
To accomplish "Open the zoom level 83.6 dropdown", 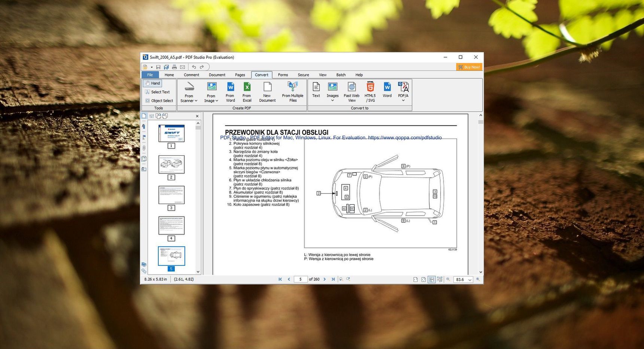I will click(470, 280).
